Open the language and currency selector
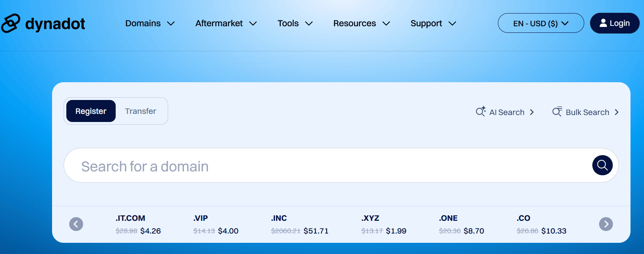644x254 pixels. click(x=541, y=23)
